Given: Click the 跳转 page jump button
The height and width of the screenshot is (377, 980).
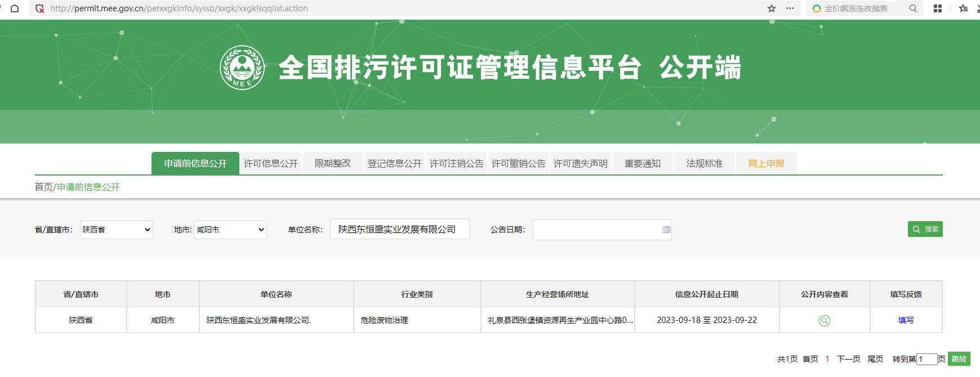Looking at the screenshot, I should pos(959,359).
